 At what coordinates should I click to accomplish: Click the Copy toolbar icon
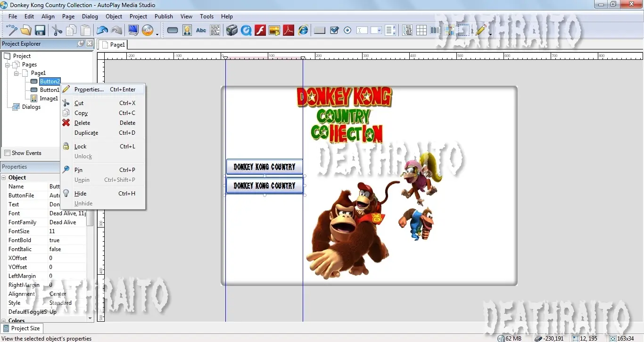coord(71,31)
